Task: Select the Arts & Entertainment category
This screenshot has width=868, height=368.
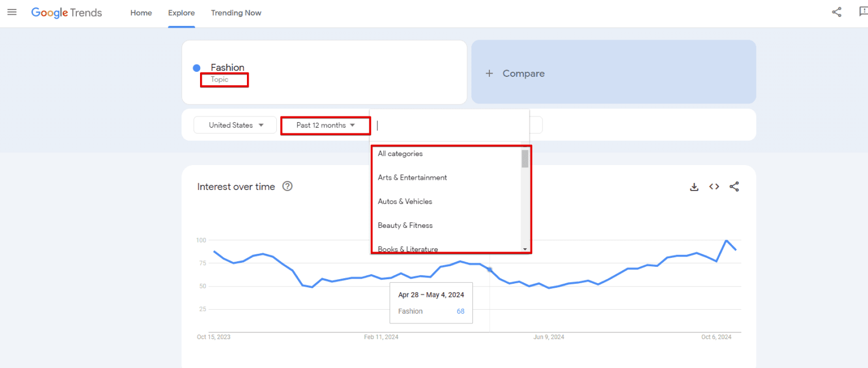Action: pyautogui.click(x=412, y=177)
